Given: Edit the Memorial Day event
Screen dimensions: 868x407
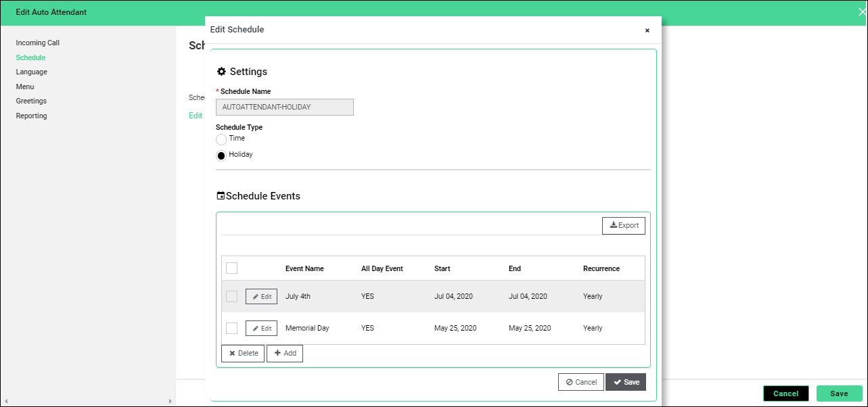Looking at the screenshot, I should [261, 329].
